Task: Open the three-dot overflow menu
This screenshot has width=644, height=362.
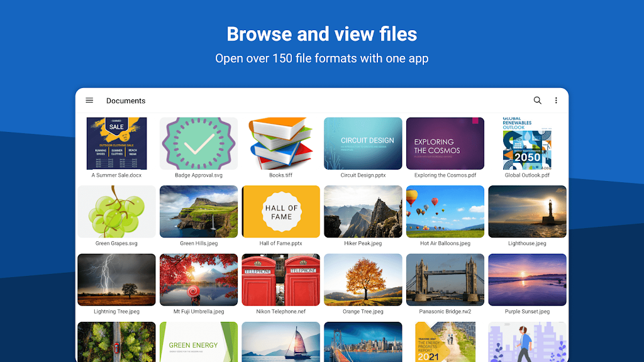Action: 556,101
